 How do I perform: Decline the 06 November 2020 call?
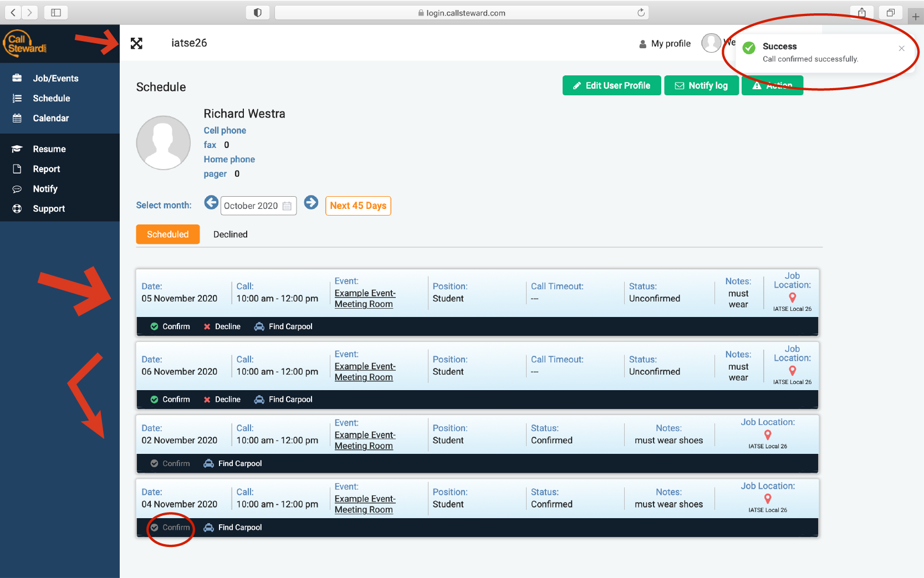pyautogui.click(x=222, y=400)
